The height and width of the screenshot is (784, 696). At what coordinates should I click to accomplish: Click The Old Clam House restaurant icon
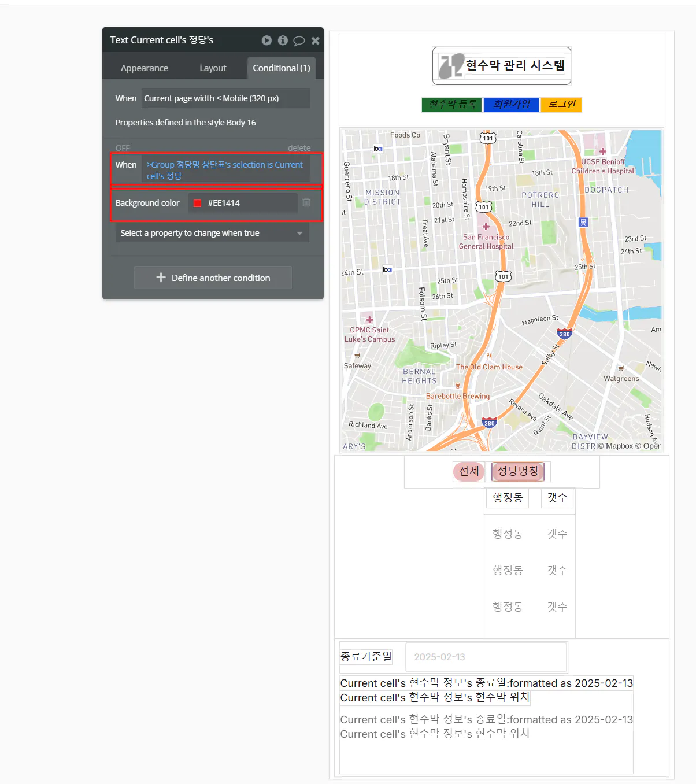[489, 357]
